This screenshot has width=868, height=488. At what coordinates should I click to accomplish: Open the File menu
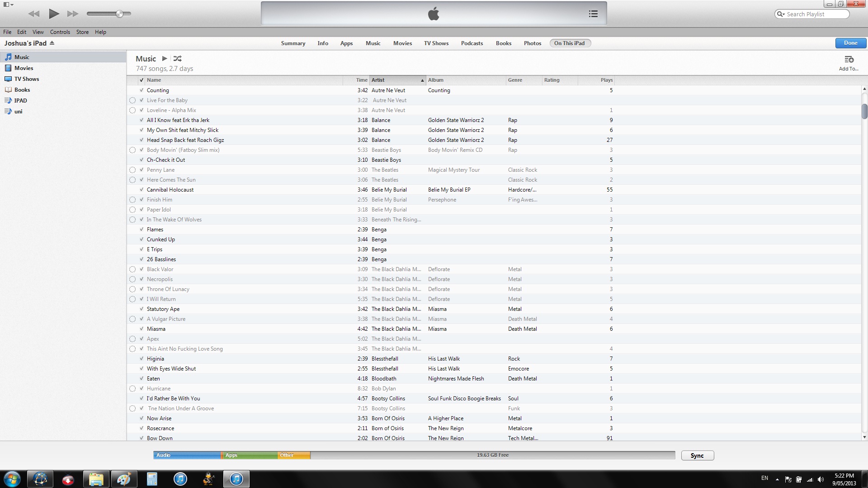[7, 32]
